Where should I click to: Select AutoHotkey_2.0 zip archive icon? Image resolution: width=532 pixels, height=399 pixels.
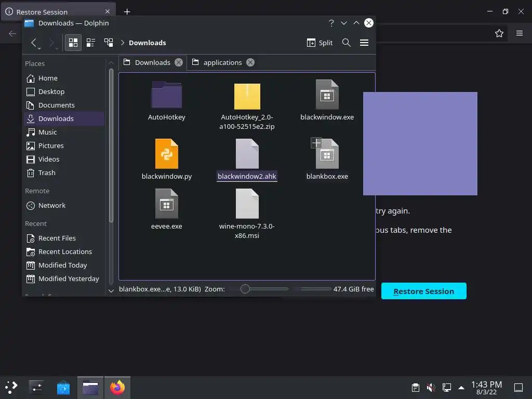(247, 96)
